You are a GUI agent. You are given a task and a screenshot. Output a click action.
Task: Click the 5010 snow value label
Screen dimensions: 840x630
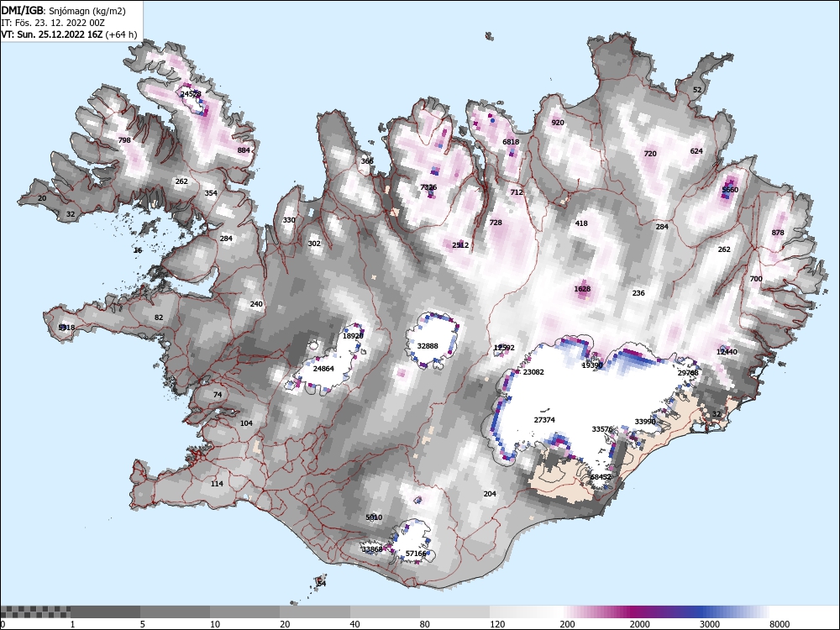click(374, 517)
